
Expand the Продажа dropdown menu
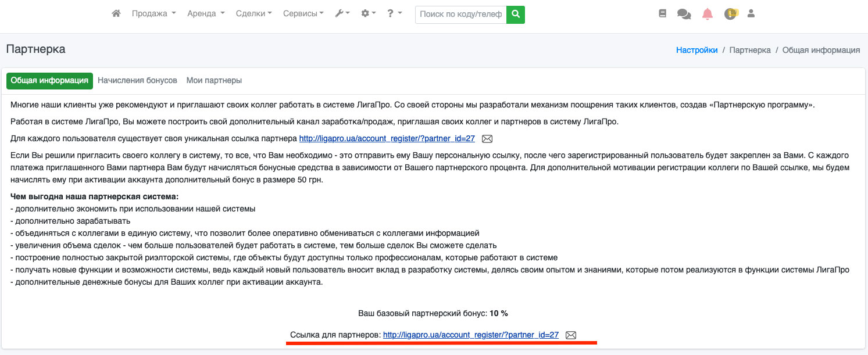point(153,14)
